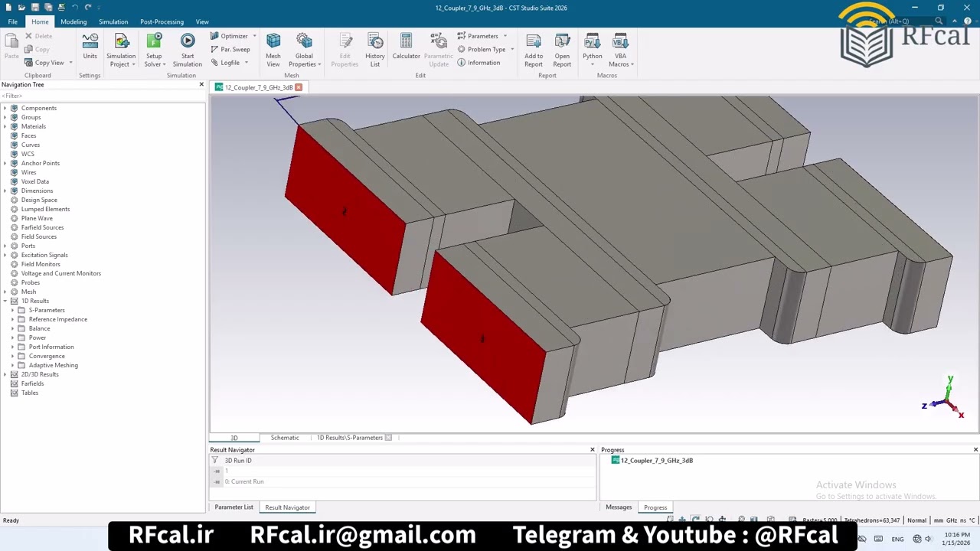Close the 1D Results\S-Parameters tab

[x=388, y=438]
